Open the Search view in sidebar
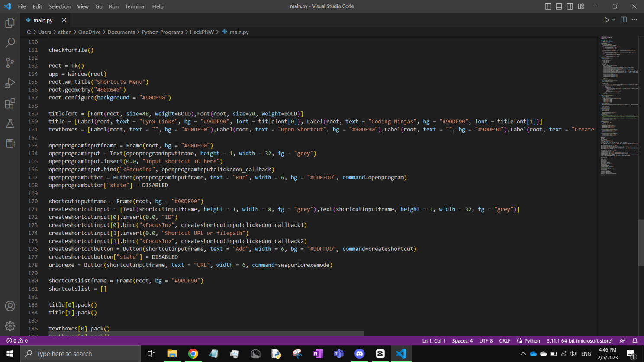644x362 pixels. pyautogui.click(x=10, y=43)
